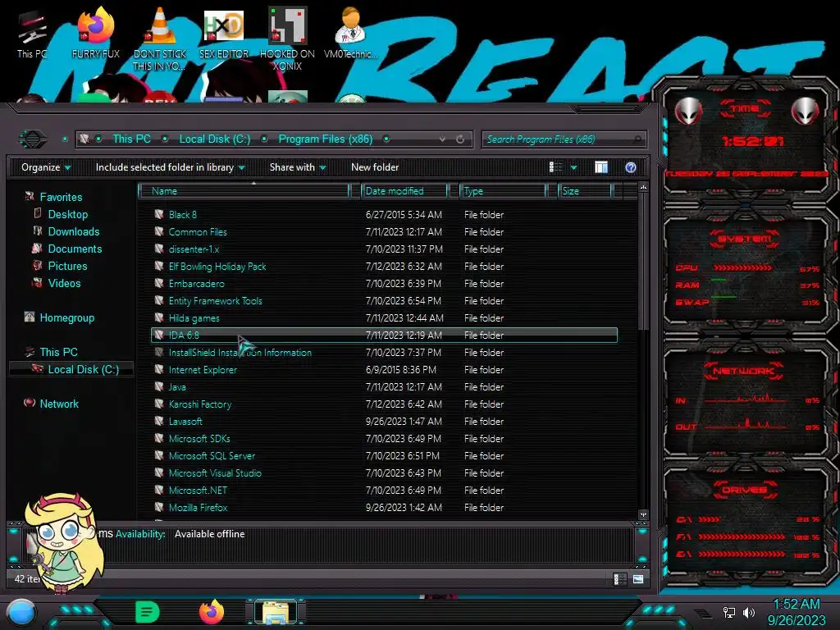Click the Favorites star icon

click(30, 197)
